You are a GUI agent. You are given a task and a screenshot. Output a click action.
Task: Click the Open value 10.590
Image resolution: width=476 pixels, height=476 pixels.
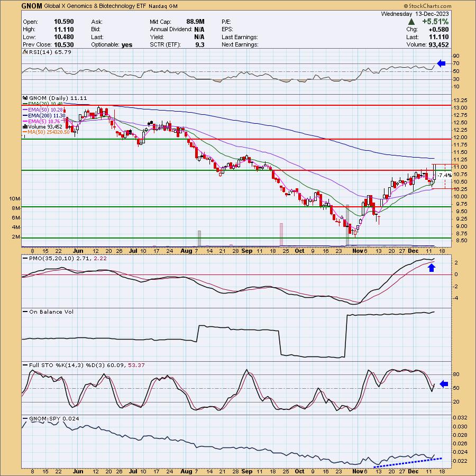tap(64, 22)
